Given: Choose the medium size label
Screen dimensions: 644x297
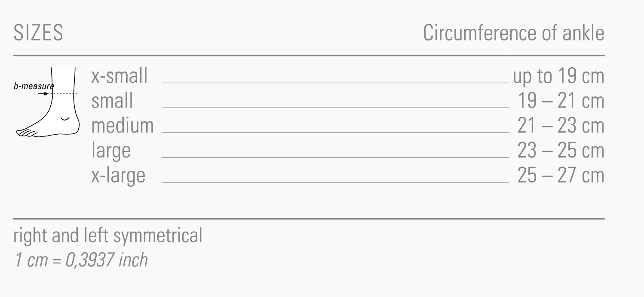Looking at the screenshot, I should coord(123,126).
